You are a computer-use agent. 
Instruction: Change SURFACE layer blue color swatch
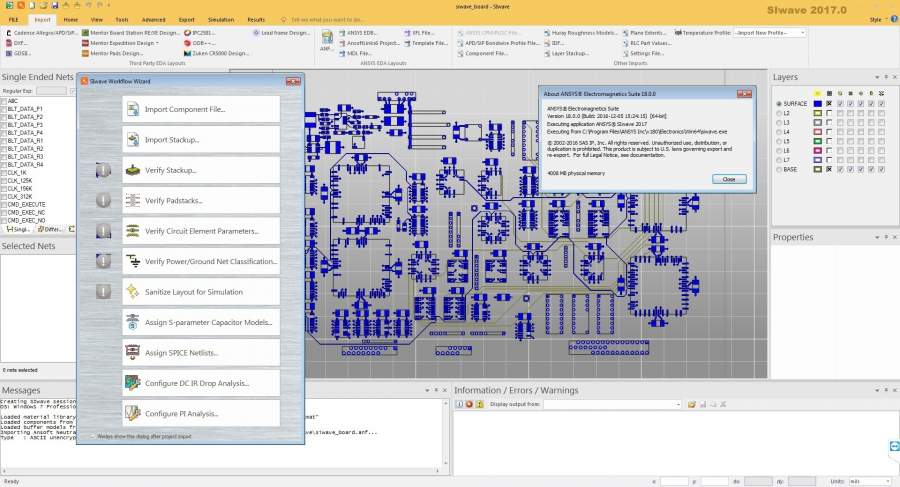click(x=818, y=104)
